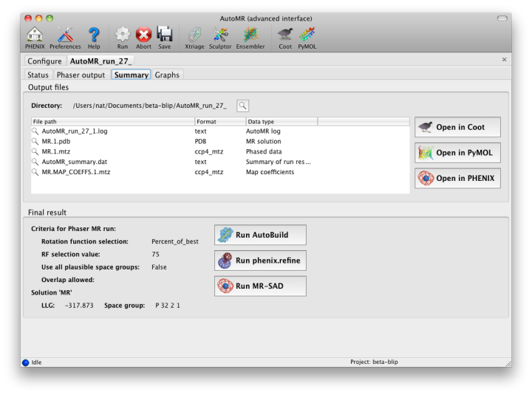Screen dimensions: 532x395
Task: Click the PHENIX home icon
Action: point(35,35)
